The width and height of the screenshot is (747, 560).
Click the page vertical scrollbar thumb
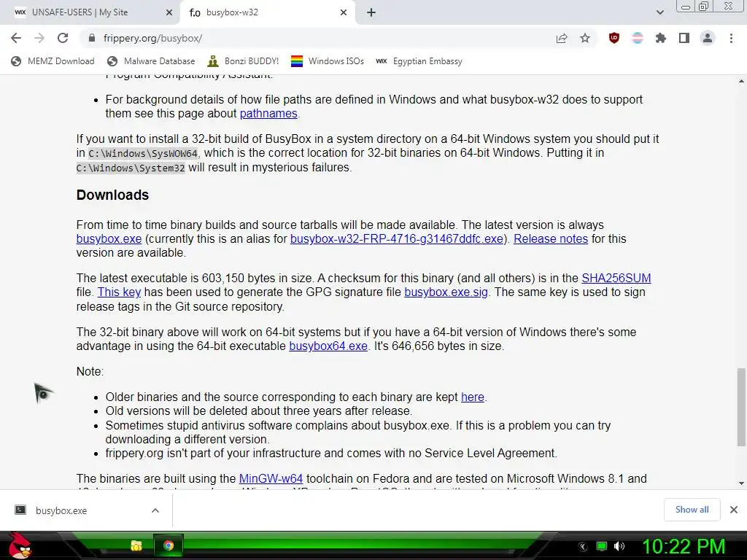click(741, 407)
